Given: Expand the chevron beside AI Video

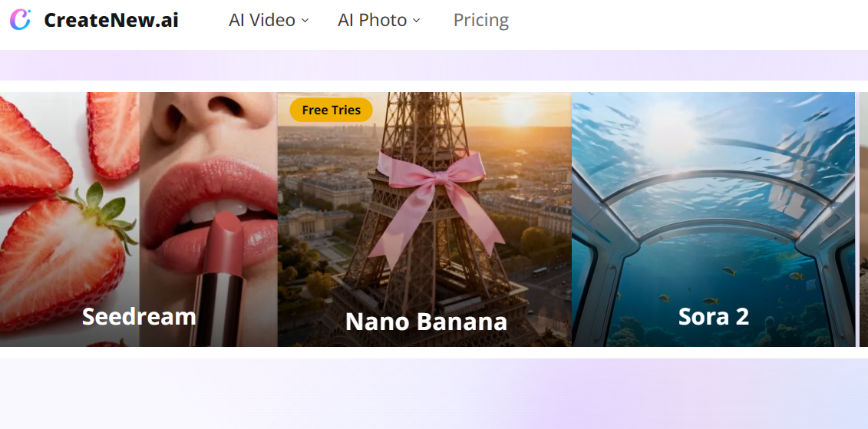Looking at the screenshot, I should [305, 21].
